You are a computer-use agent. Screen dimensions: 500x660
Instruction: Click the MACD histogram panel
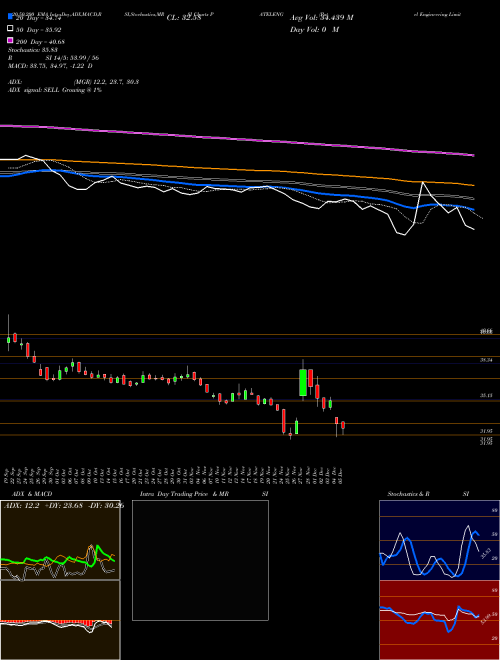coord(60,620)
